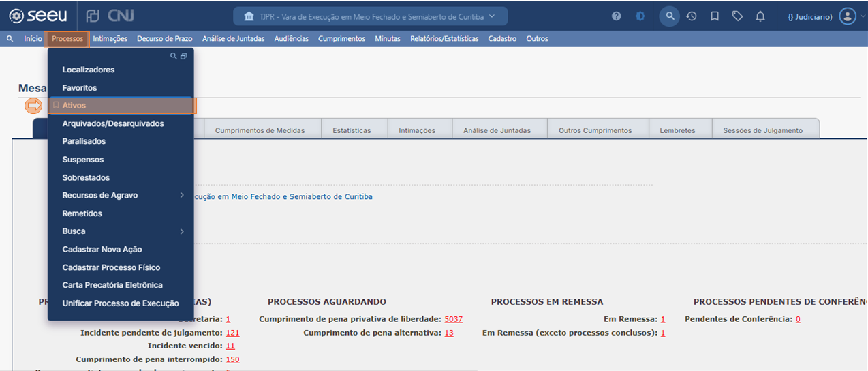The image size is (868, 371).
Task: Click the tag label icon
Action: [737, 16]
